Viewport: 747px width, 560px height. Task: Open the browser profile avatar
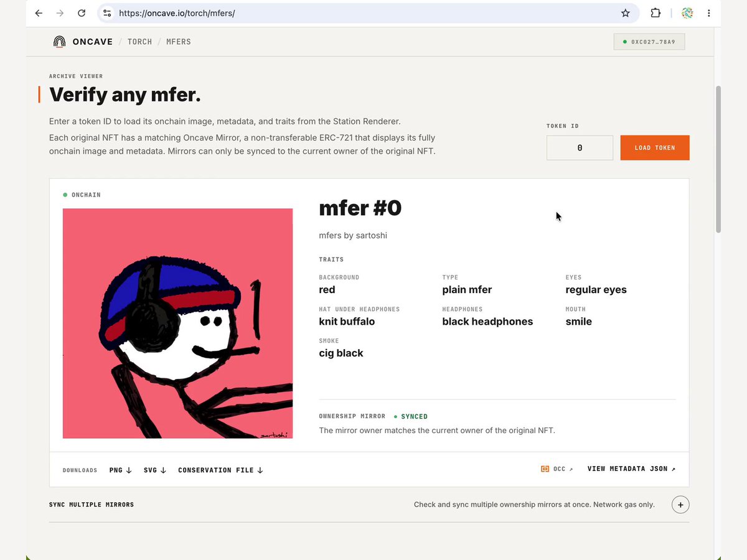pos(687,13)
